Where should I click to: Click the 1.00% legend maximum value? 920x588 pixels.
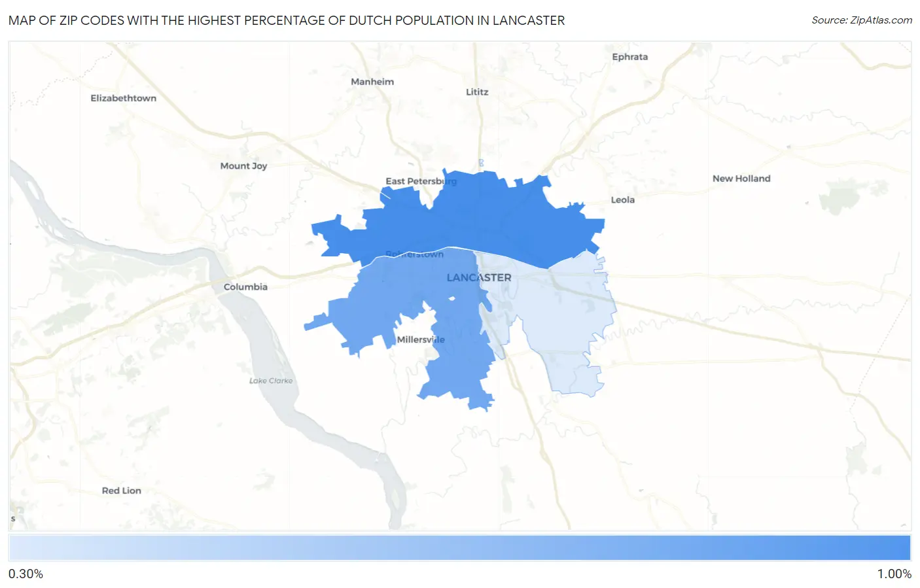[x=894, y=574]
